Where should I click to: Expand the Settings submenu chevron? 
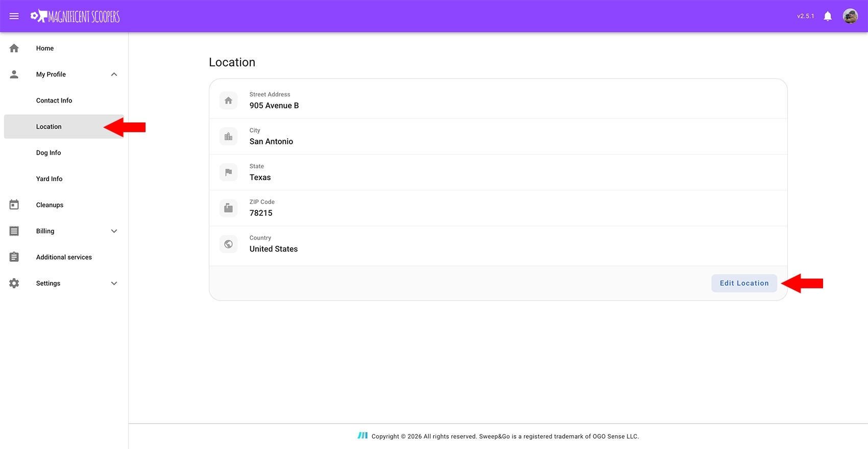(114, 283)
